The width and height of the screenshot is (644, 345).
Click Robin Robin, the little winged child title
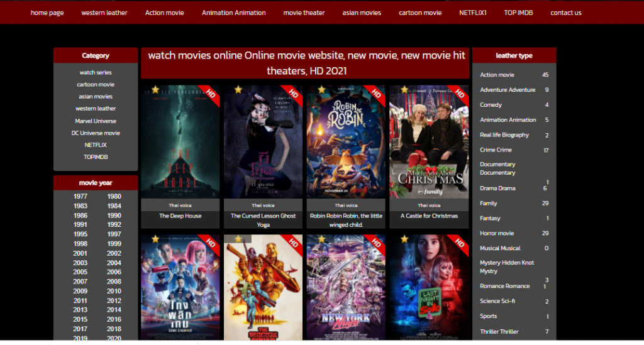pos(347,221)
